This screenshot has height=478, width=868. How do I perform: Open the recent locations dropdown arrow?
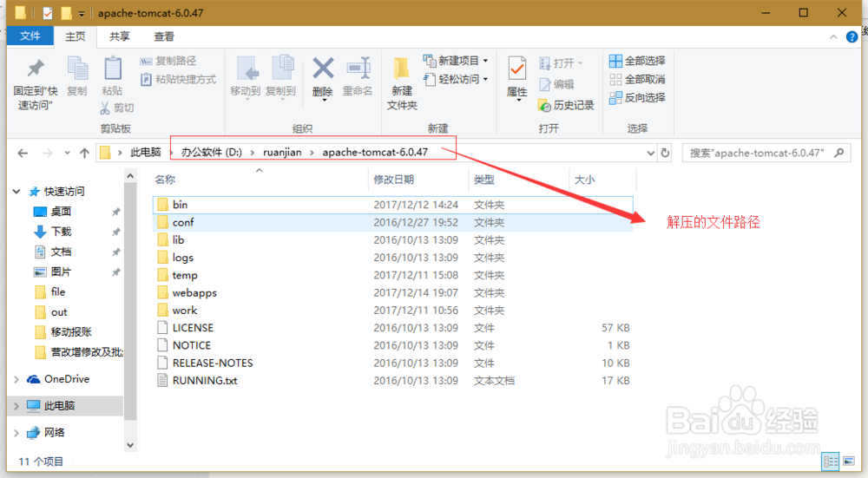coord(67,153)
